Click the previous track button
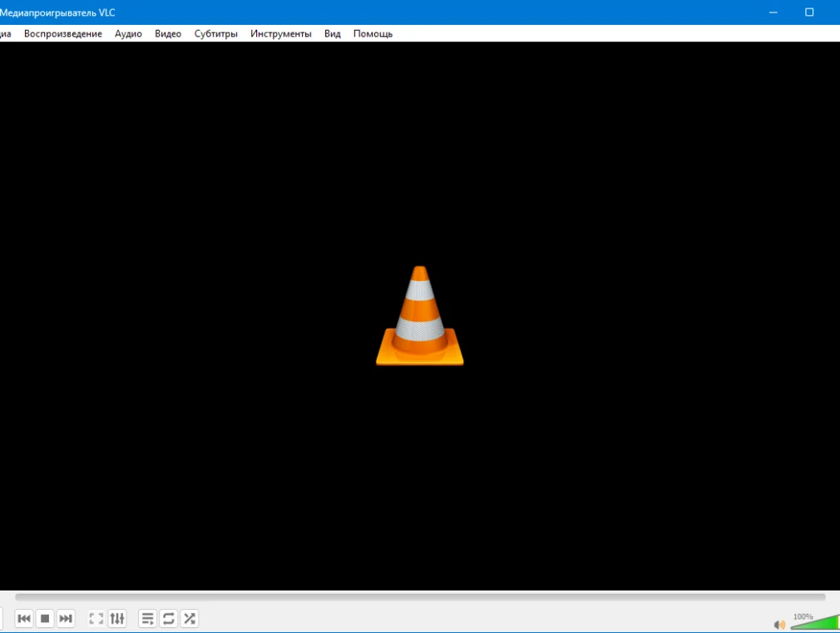Image resolution: width=840 pixels, height=633 pixels. (24, 618)
